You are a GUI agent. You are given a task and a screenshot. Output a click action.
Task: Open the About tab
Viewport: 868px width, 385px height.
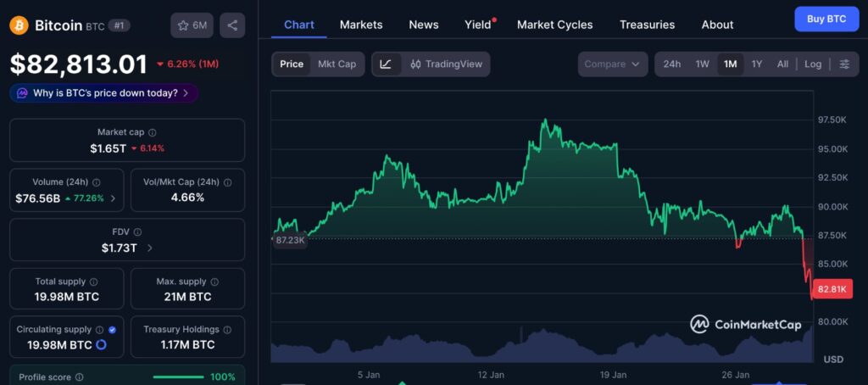click(717, 25)
